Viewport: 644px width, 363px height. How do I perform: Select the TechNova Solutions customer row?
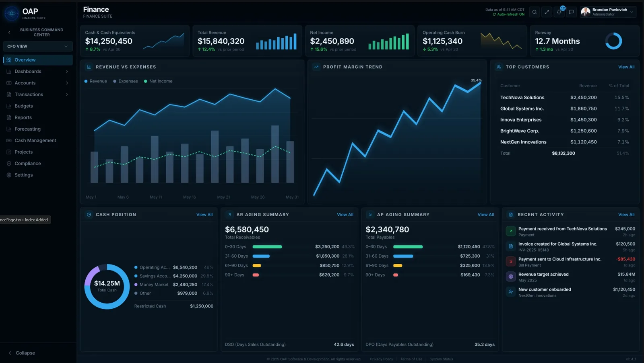565,98
